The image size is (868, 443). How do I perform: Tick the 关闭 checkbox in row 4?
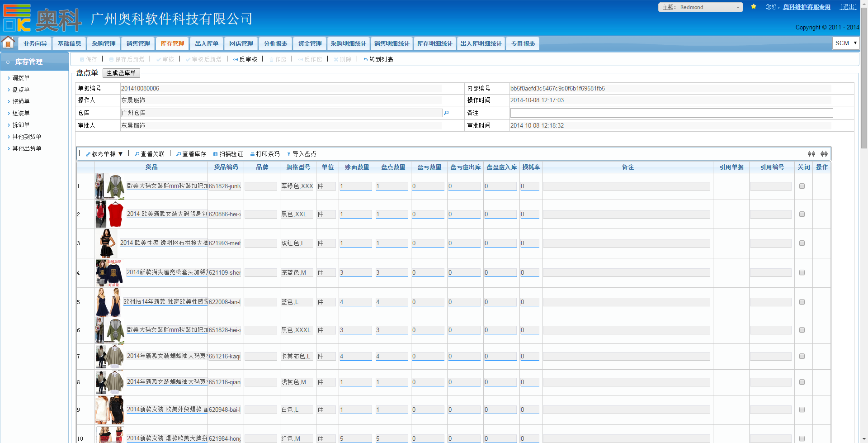[802, 272]
